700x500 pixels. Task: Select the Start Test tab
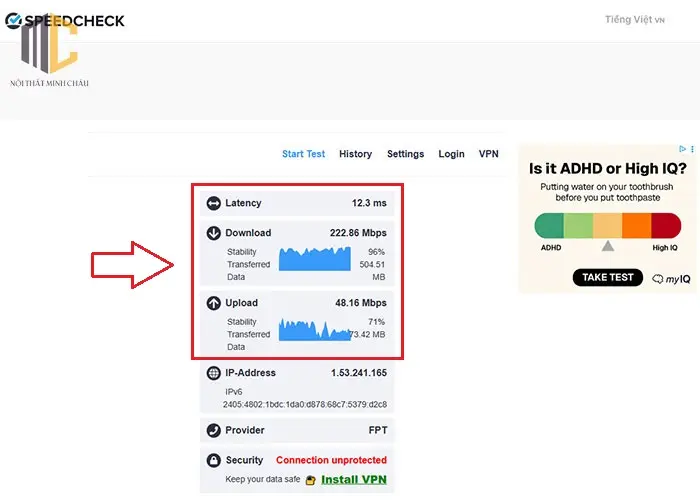tap(304, 154)
